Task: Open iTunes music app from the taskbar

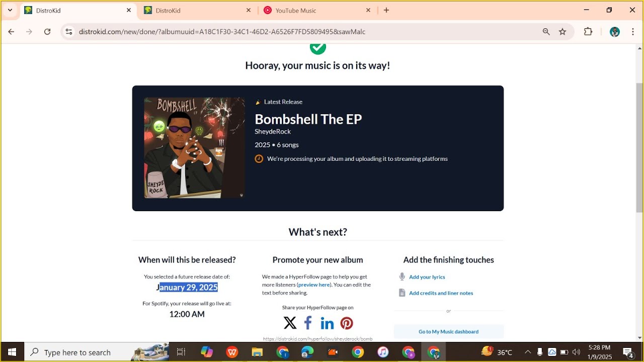Action: click(383, 352)
